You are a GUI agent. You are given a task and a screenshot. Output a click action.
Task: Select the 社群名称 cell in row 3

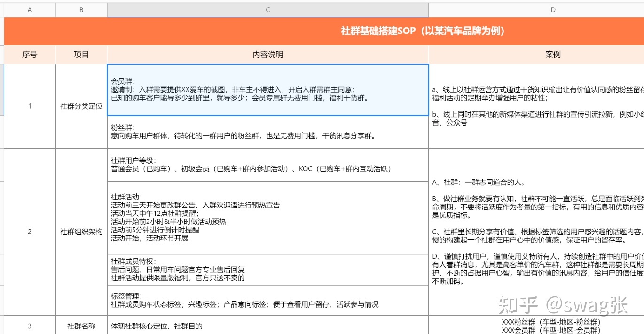pos(81,325)
